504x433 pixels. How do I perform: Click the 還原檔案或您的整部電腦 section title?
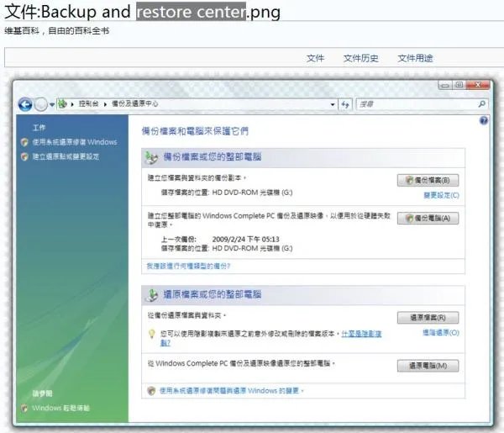[x=213, y=294]
